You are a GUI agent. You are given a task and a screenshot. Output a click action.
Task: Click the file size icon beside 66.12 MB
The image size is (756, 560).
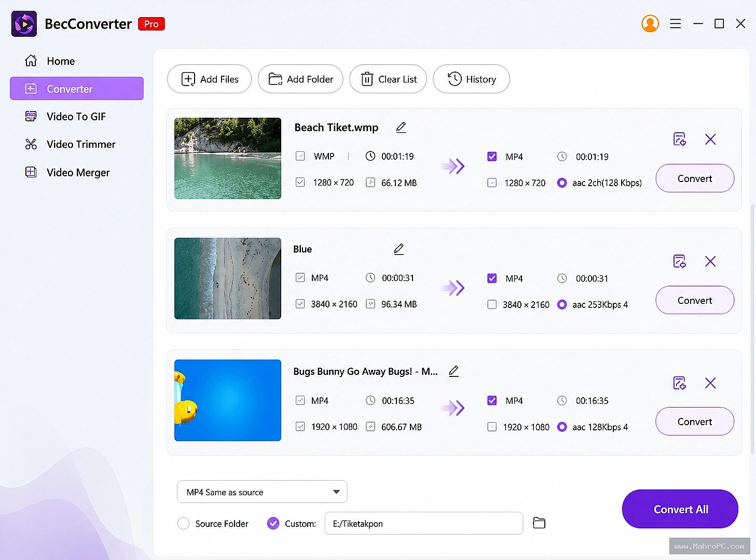tap(370, 183)
